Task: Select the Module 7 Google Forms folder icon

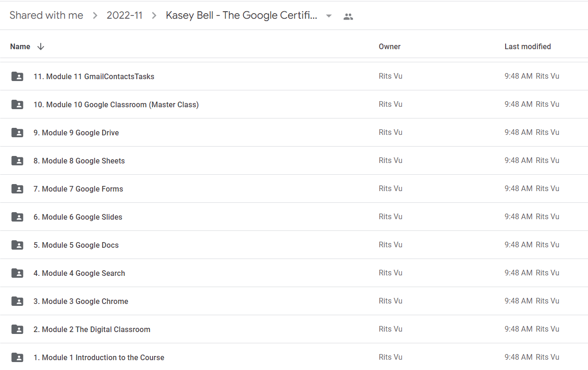Action: [17, 189]
